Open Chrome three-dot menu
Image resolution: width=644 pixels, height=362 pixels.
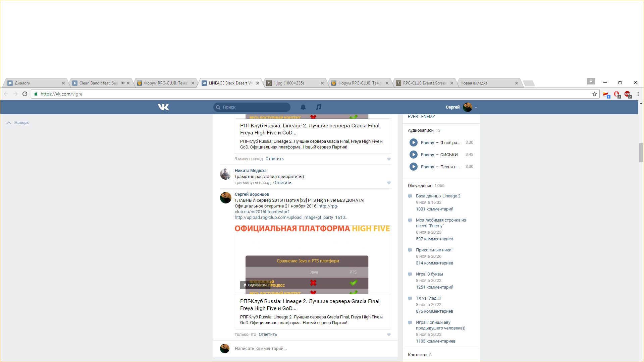point(638,94)
